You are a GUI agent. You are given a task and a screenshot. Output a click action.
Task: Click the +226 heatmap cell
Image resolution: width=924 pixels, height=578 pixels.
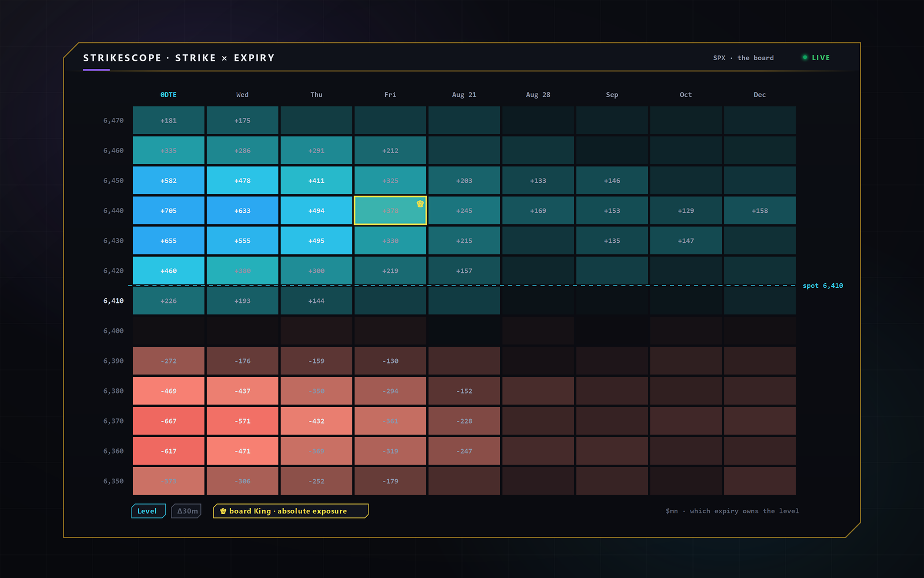tap(169, 301)
